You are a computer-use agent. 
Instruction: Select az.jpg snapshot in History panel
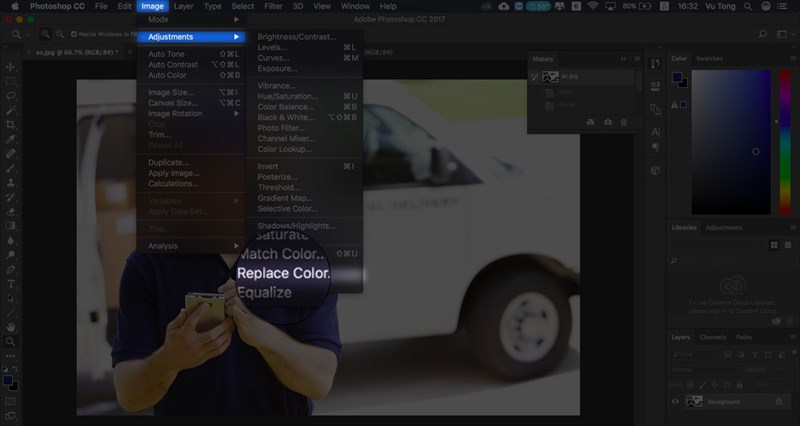pyautogui.click(x=583, y=77)
